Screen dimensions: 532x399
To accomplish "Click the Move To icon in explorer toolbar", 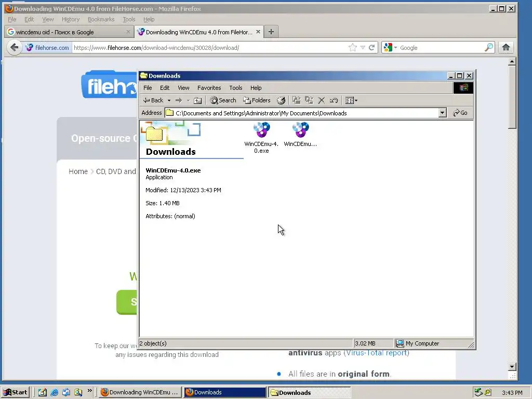I will click(x=297, y=100).
